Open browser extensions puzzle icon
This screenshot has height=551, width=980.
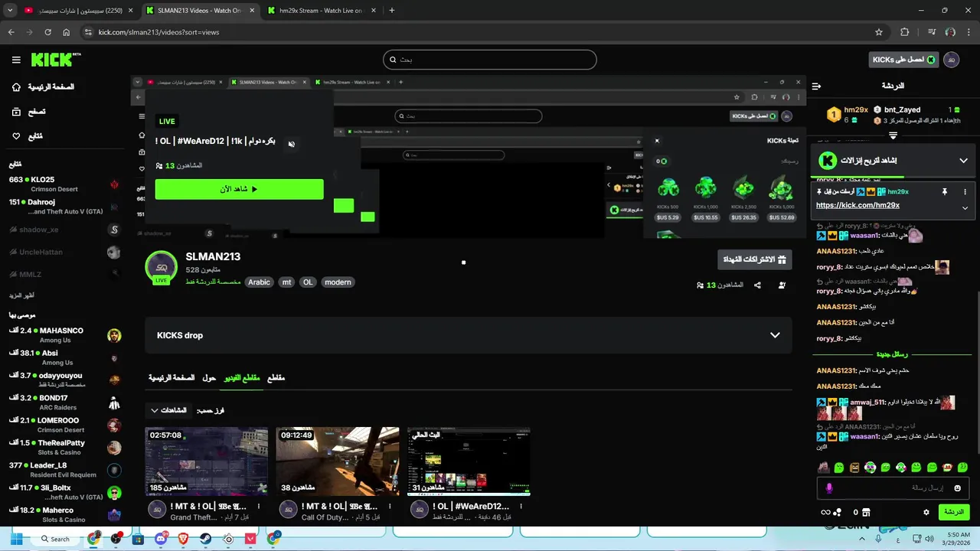905,32
